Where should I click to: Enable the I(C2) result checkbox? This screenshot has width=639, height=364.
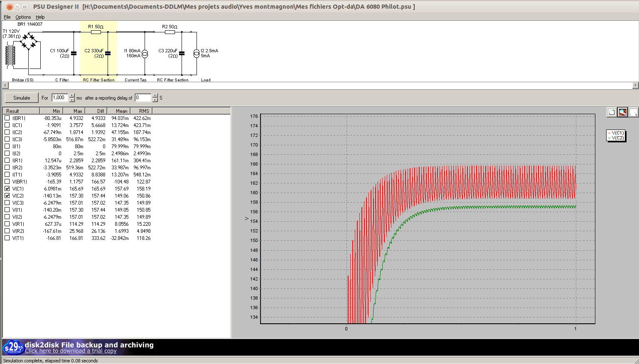point(7,132)
